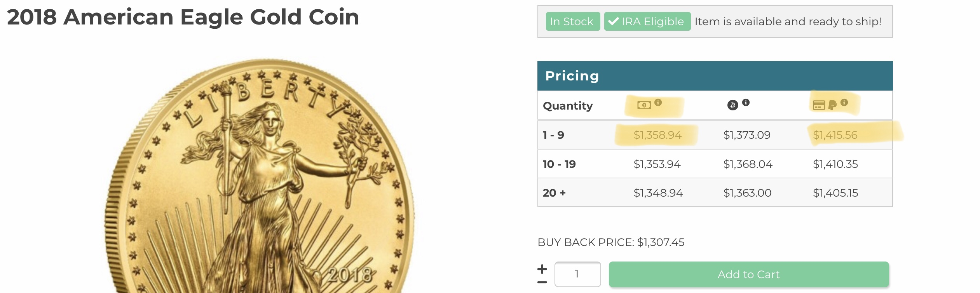Image resolution: width=980 pixels, height=293 pixels.
Task: Add the gold coin to cart
Action: coord(748,274)
